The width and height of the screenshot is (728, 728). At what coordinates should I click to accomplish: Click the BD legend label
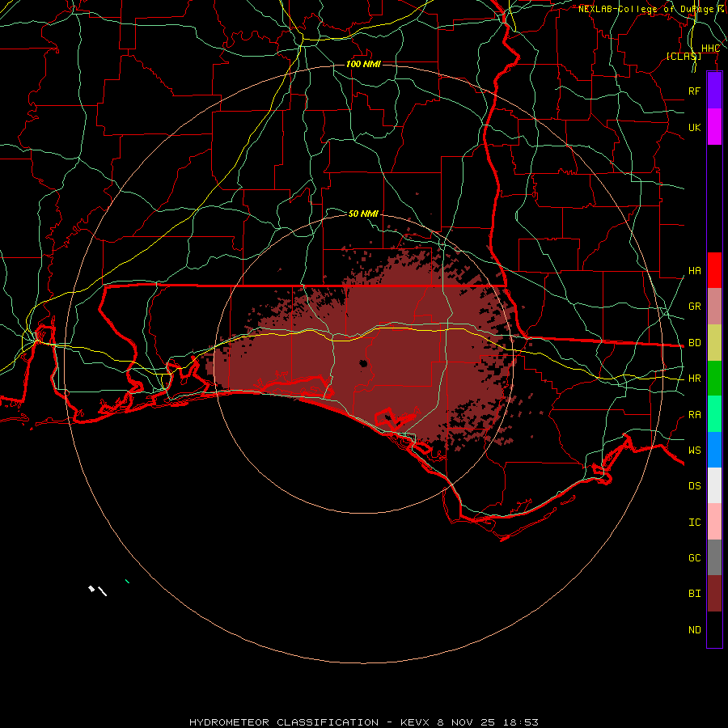[695, 343]
